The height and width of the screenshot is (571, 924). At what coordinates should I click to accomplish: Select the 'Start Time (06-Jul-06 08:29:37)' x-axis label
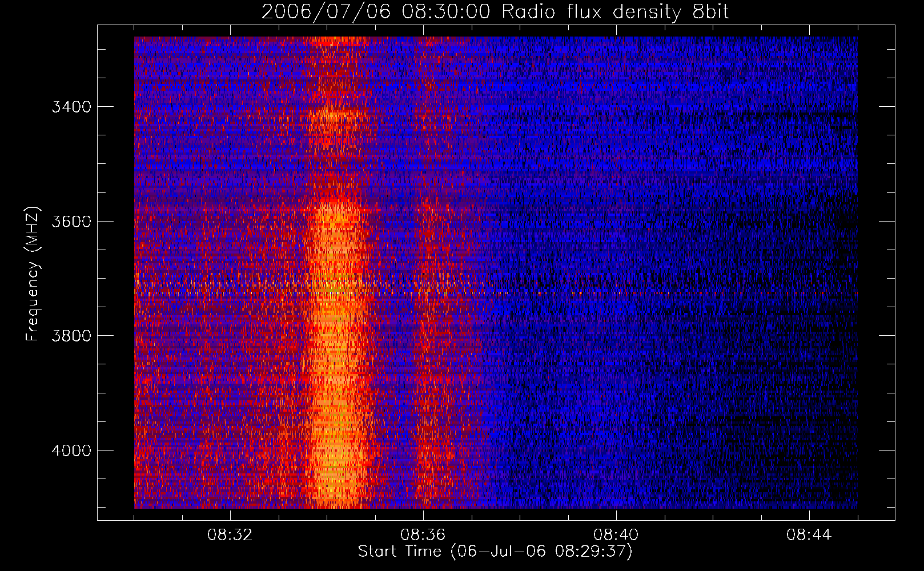495,552
